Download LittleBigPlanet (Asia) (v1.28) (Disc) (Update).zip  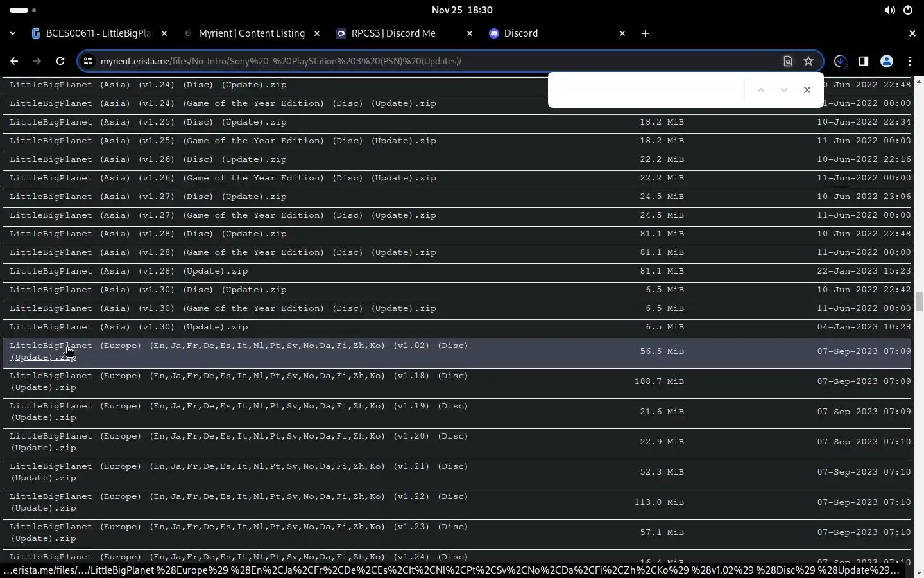tap(148, 234)
